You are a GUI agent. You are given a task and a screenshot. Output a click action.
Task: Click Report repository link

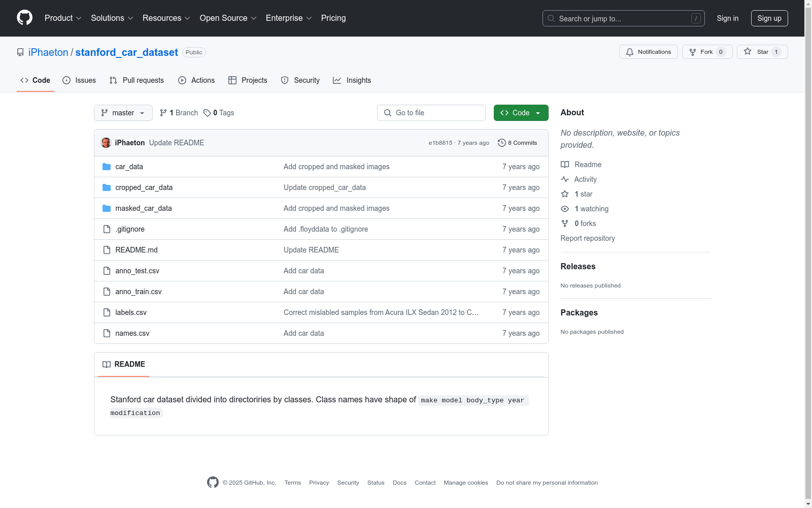tap(588, 238)
